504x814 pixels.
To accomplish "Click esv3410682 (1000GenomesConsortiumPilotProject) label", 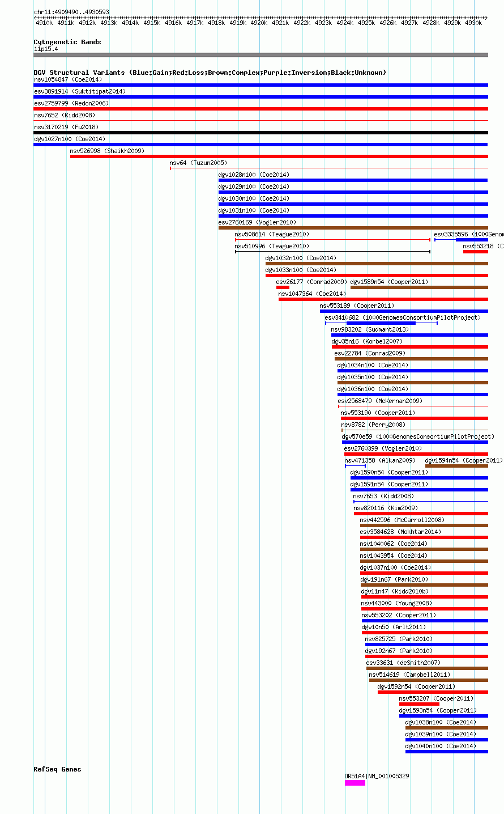I will pyautogui.click(x=403, y=317).
